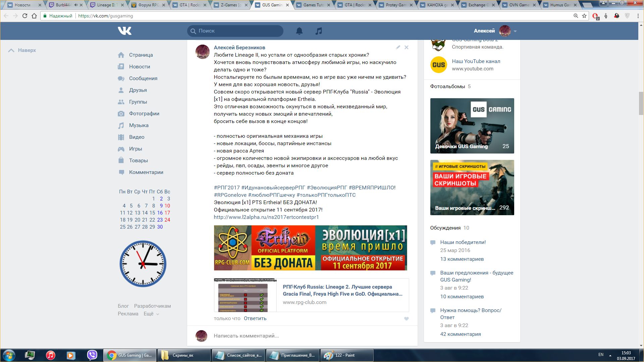Bookmark this page with star icon
The width and height of the screenshot is (644, 362).
(584, 16)
